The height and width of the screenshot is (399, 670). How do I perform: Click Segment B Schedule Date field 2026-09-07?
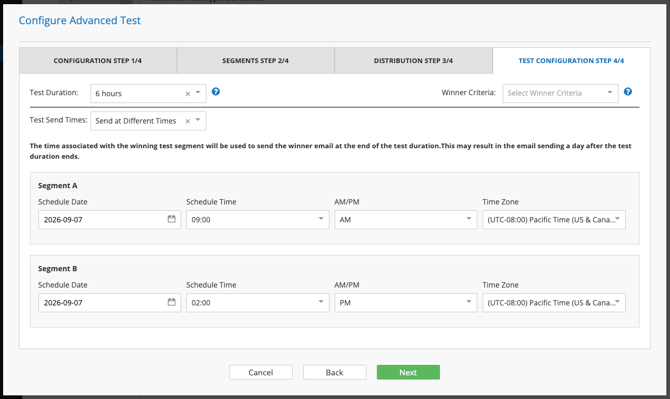tap(109, 302)
